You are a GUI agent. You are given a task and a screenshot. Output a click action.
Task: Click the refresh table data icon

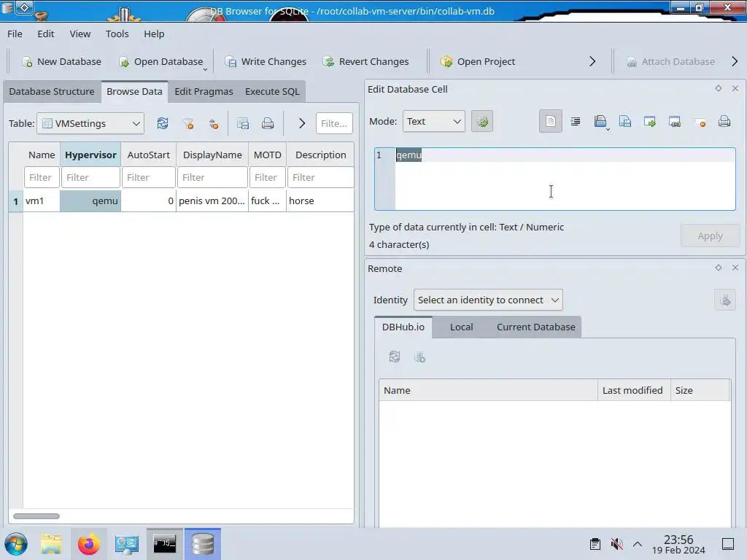[x=163, y=123]
